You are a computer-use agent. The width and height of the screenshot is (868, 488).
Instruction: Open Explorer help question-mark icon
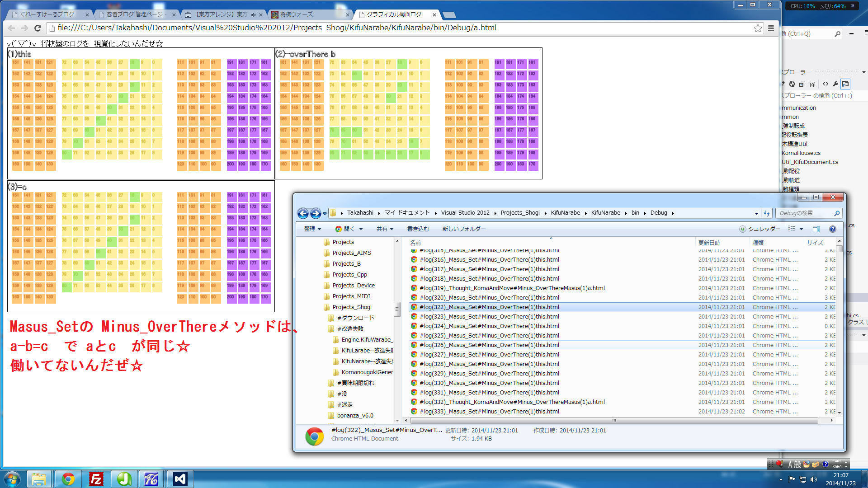click(832, 229)
